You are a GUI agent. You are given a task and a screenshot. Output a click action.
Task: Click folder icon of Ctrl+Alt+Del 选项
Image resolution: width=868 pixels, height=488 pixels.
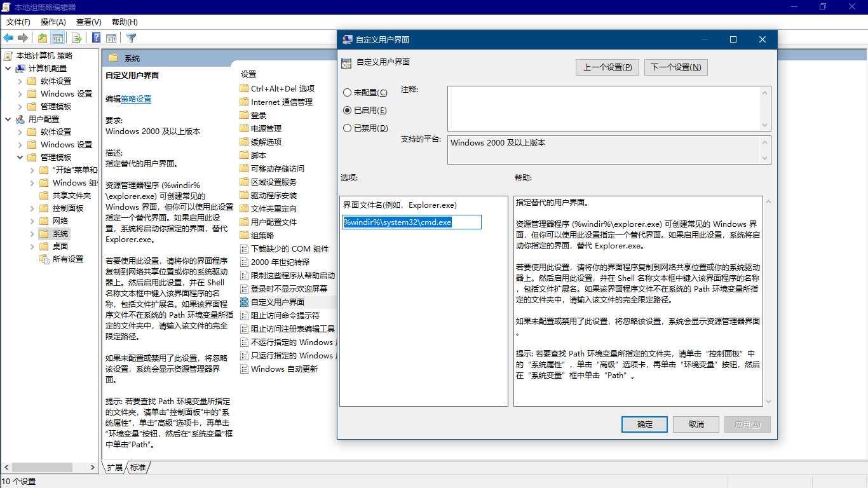click(244, 89)
